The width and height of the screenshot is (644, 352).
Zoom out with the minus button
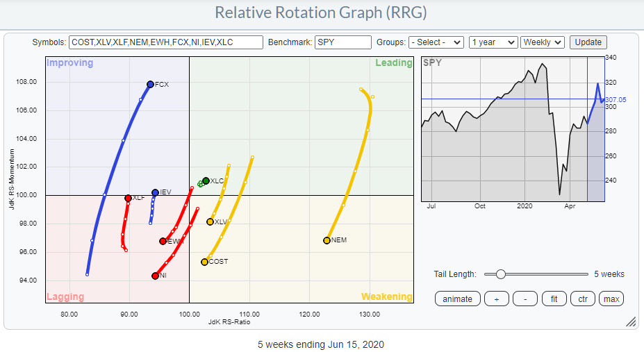click(525, 299)
